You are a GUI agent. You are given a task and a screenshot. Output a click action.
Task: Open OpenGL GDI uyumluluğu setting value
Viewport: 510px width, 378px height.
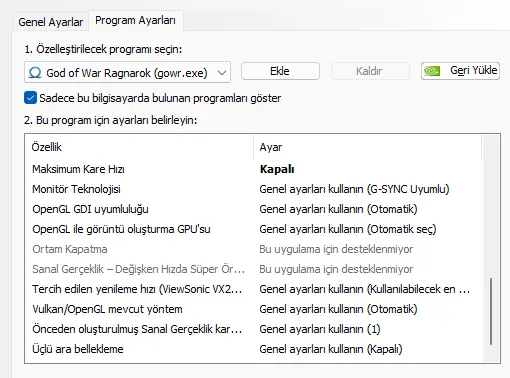coord(338,209)
